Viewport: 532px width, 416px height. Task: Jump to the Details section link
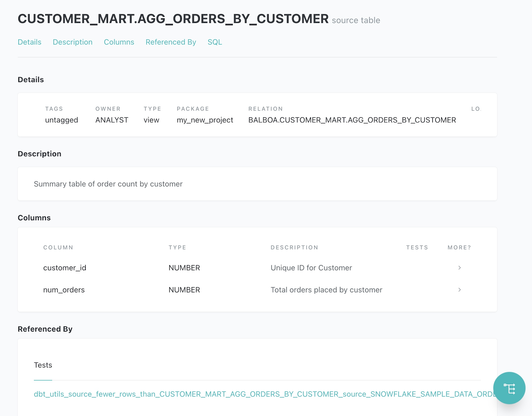point(30,42)
